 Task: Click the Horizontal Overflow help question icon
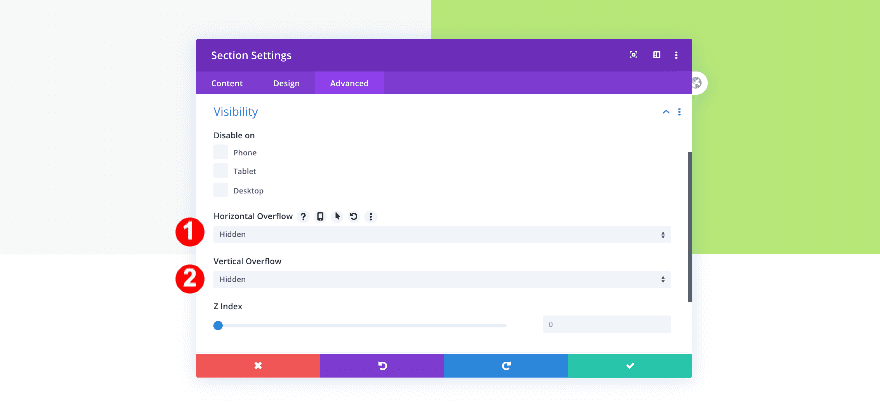[x=303, y=217]
